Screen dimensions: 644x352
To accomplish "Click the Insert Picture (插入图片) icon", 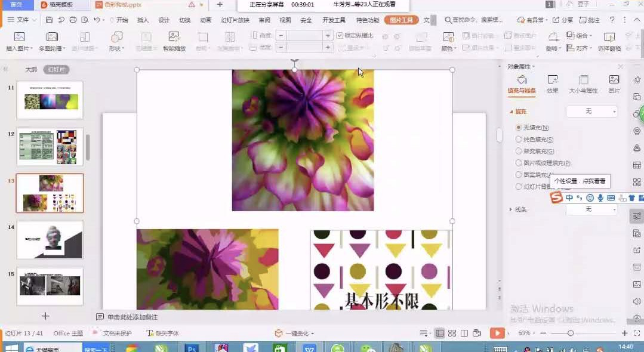I will [x=19, y=37].
